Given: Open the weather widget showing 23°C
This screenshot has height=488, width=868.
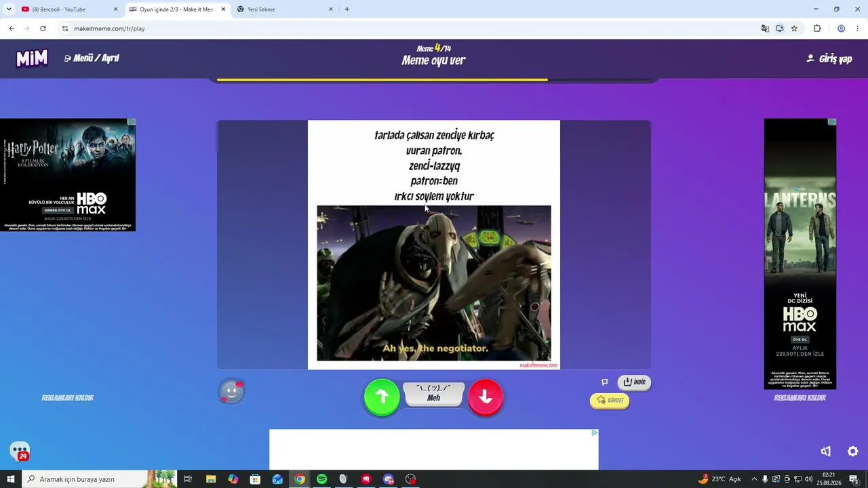Looking at the screenshot, I should [719, 479].
